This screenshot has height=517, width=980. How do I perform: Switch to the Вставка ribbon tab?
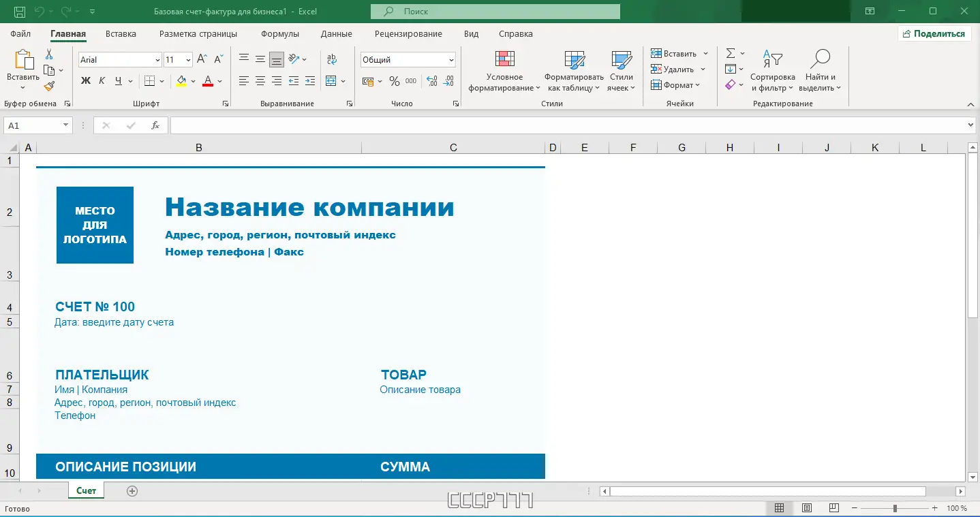click(120, 33)
